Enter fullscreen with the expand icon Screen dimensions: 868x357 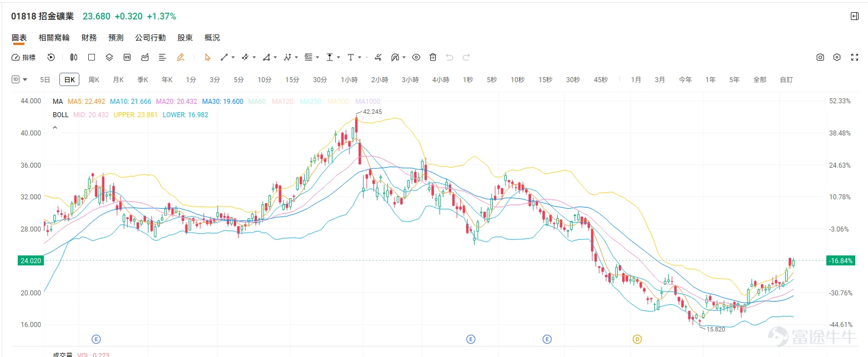click(855, 57)
